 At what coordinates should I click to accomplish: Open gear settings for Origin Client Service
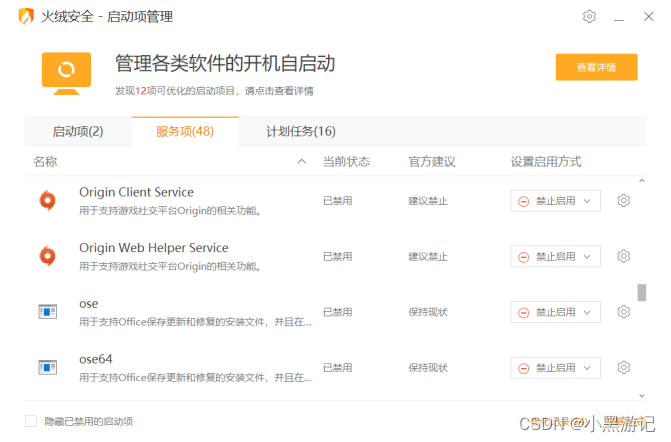click(623, 200)
